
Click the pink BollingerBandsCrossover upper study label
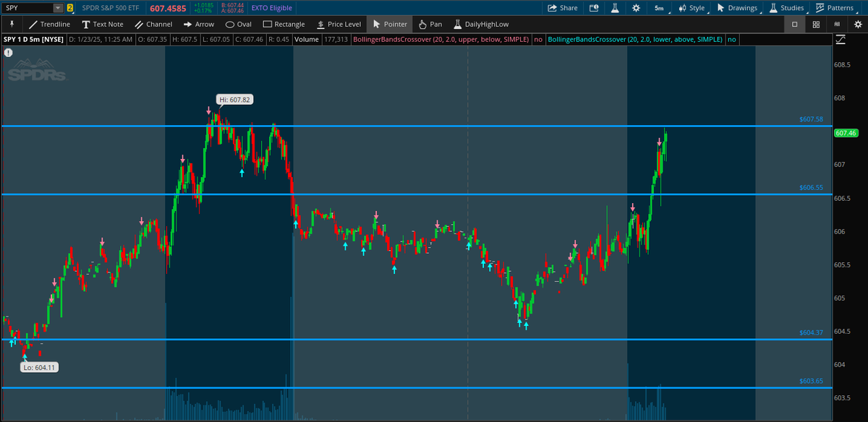441,39
